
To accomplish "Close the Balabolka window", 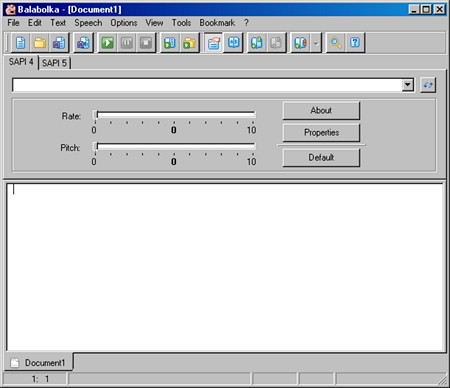I will (x=440, y=9).
